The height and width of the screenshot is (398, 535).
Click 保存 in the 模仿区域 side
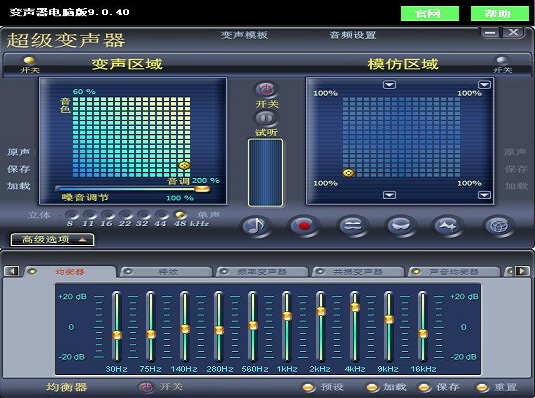coord(515,169)
